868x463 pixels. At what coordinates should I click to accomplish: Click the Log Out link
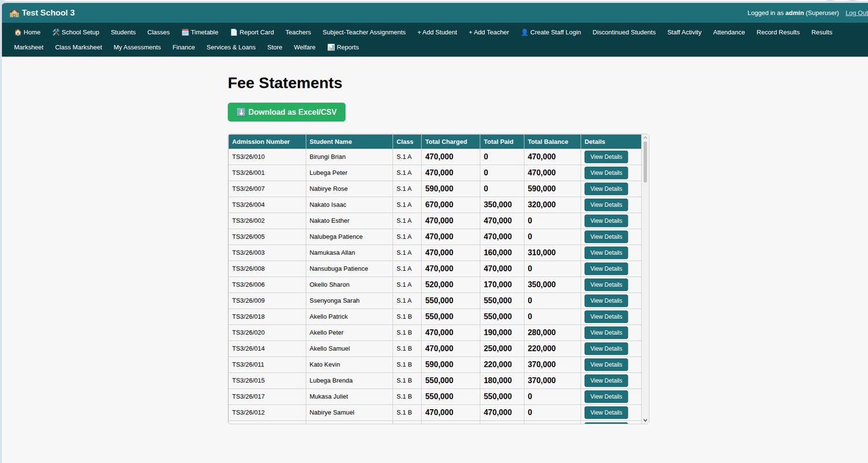click(856, 13)
